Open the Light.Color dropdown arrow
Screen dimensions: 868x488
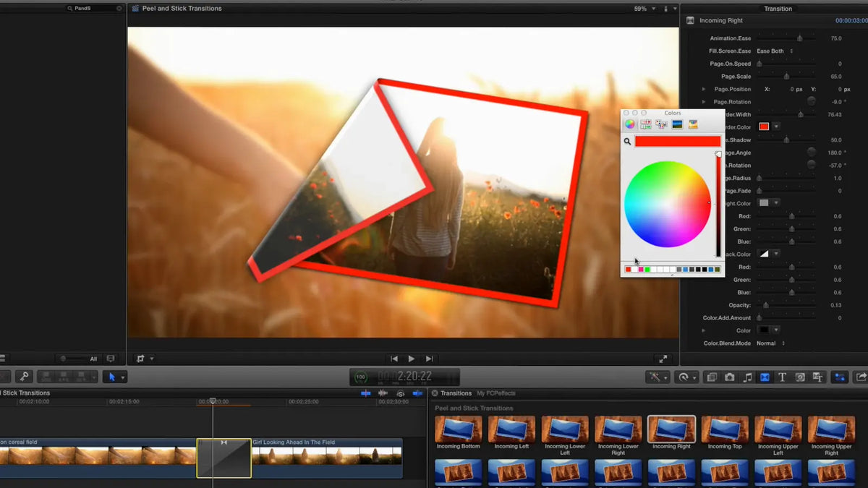click(776, 203)
